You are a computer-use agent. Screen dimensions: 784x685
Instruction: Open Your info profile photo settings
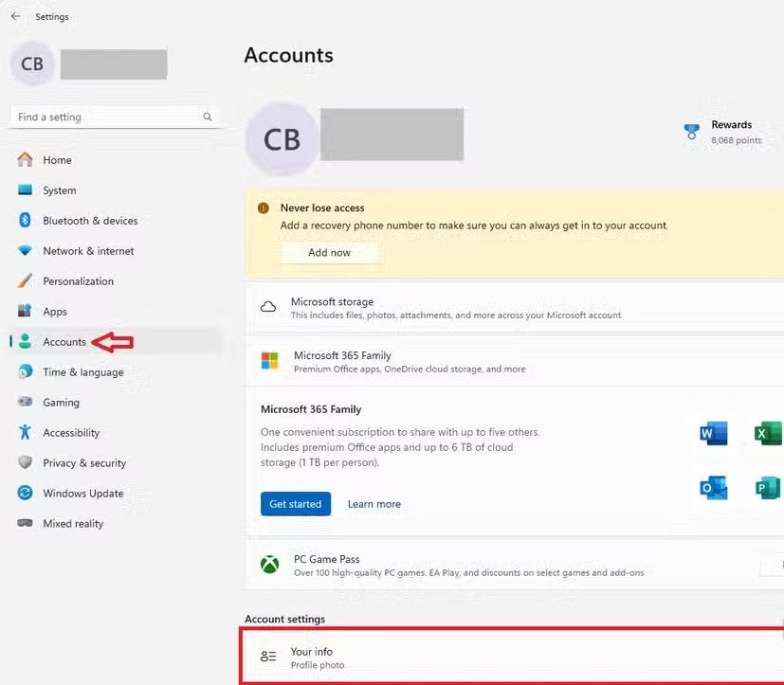(x=513, y=657)
